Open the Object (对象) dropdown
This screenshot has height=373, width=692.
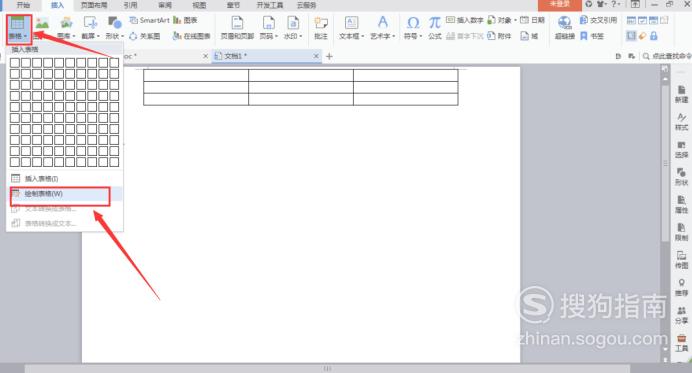pyautogui.click(x=502, y=20)
